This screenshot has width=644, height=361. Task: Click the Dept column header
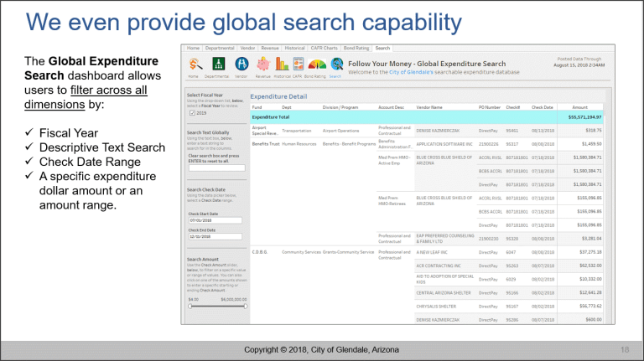(286, 107)
